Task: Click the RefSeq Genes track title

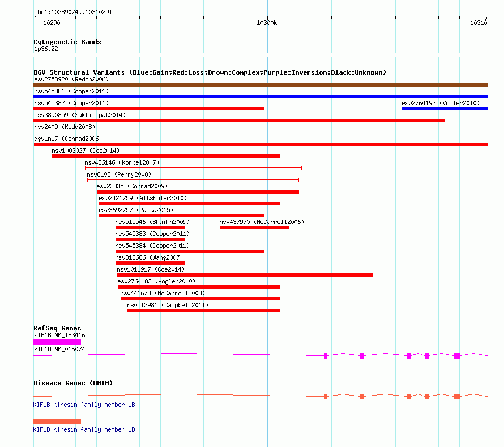Action: pyautogui.click(x=57, y=328)
